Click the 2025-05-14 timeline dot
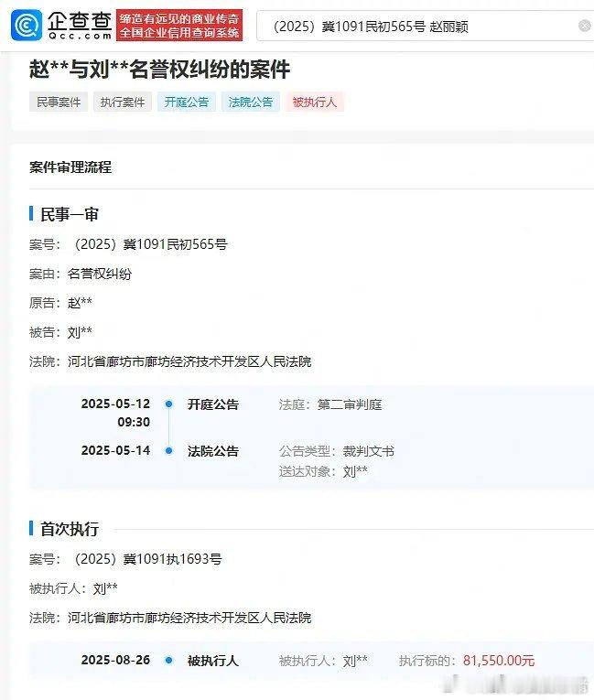The width and height of the screenshot is (594, 700). coord(168,450)
